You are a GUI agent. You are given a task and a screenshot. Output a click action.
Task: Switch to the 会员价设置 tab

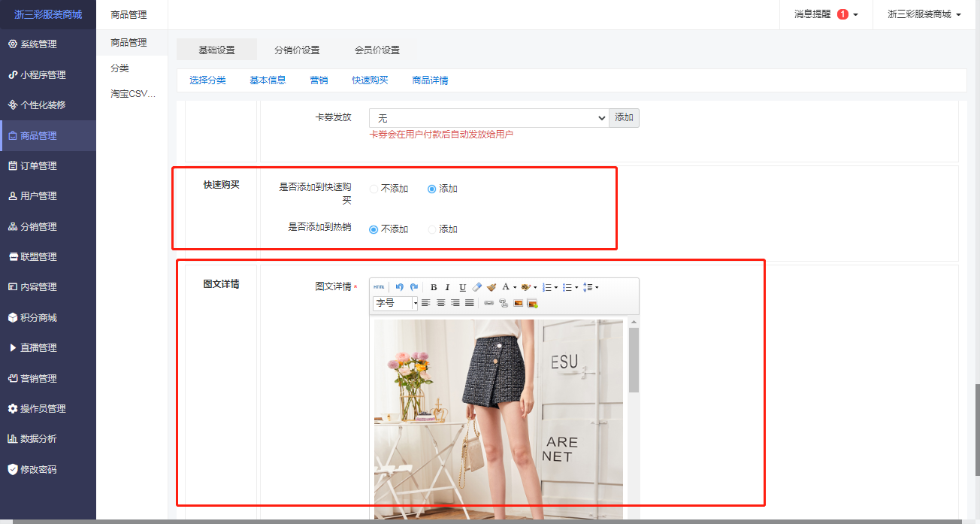tap(377, 50)
